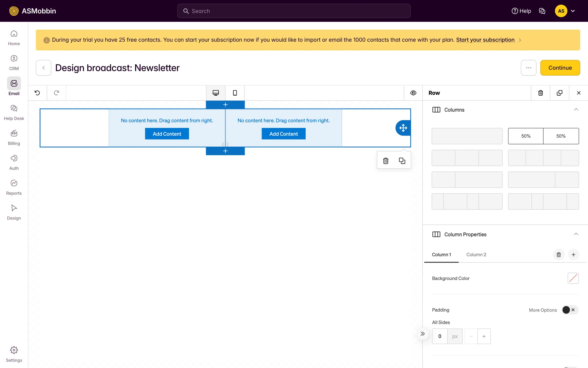Switch to mobile preview icon

coord(235,93)
